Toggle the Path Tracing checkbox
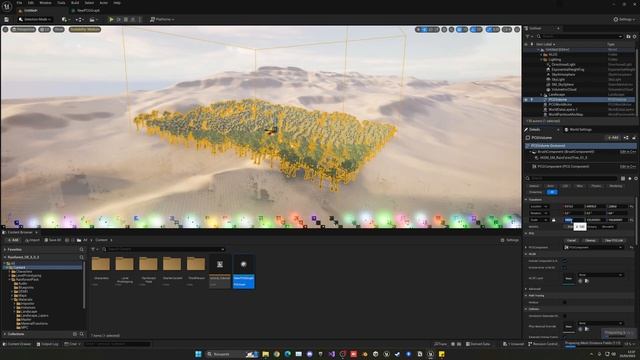This screenshot has width=640, height=360. pos(564,302)
